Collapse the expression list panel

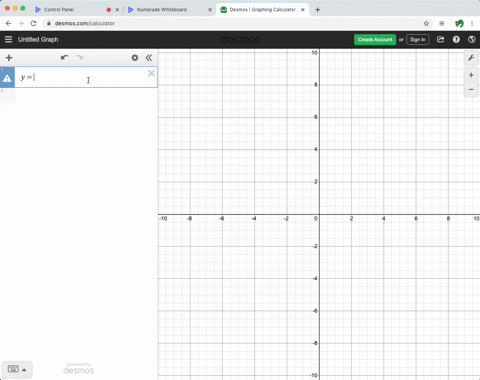coord(149,58)
